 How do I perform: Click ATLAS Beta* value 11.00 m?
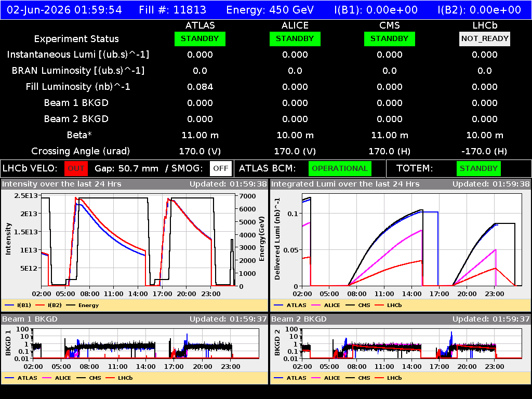(x=200, y=136)
